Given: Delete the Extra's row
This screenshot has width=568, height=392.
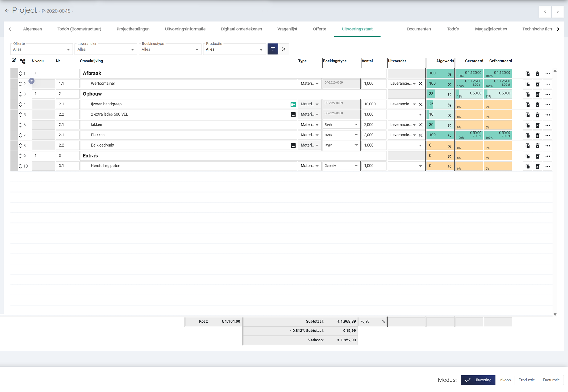Looking at the screenshot, I should 537,156.
